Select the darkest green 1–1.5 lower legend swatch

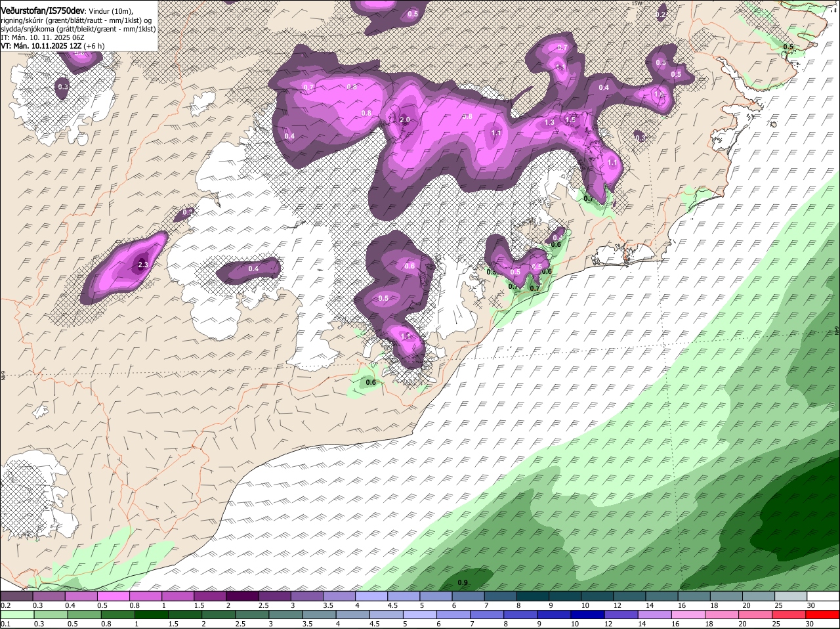click(152, 615)
